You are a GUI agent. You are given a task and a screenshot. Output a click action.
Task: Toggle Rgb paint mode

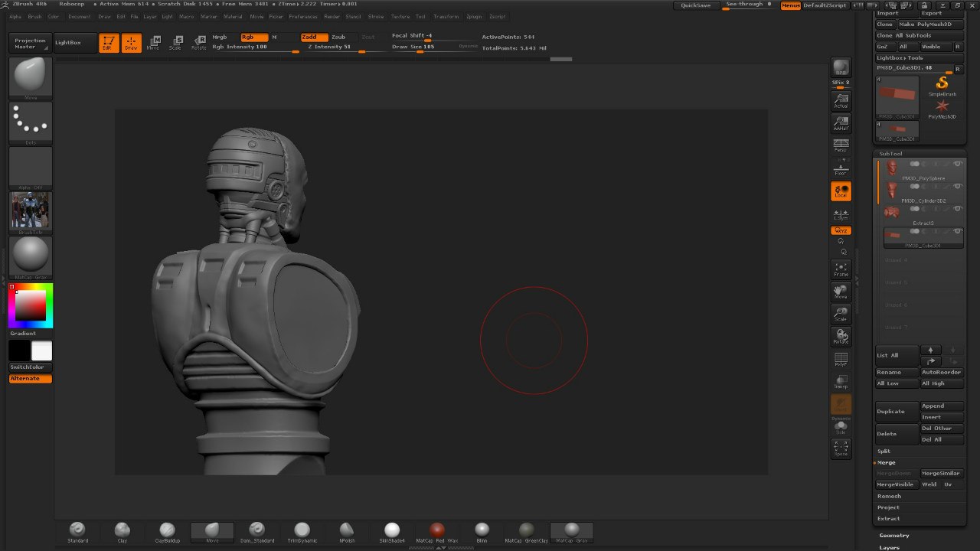[x=254, y=37]
